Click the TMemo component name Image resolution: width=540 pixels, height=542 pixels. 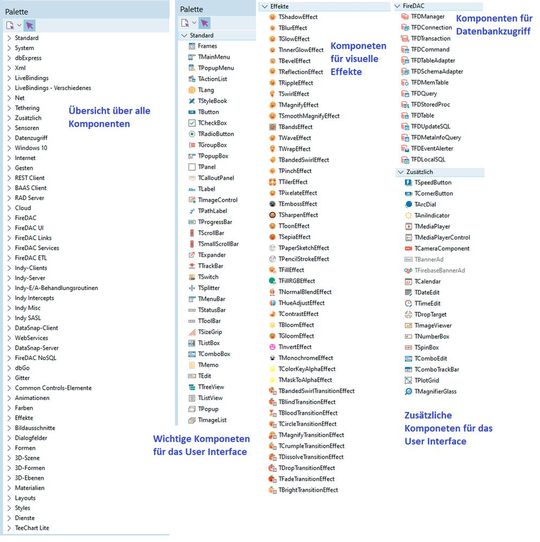click(208, 365)
